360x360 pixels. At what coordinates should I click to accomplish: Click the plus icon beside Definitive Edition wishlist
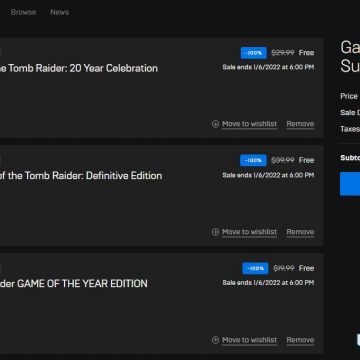pos(215,232)
